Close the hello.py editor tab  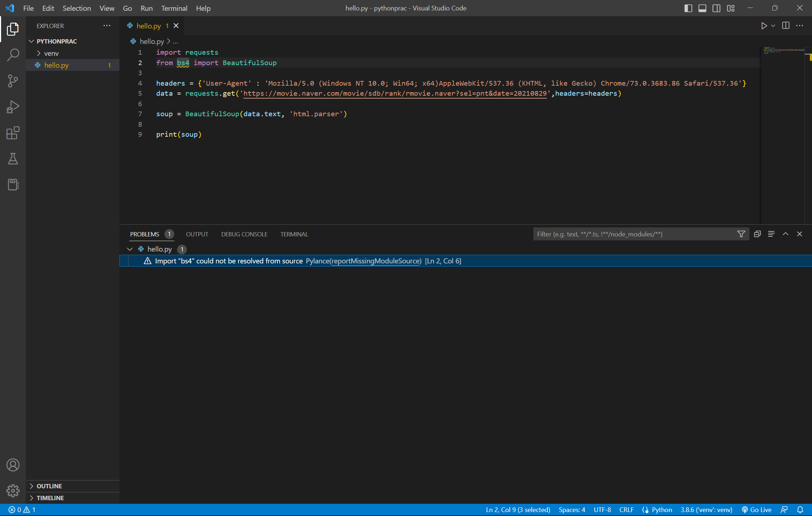point(176,26)
